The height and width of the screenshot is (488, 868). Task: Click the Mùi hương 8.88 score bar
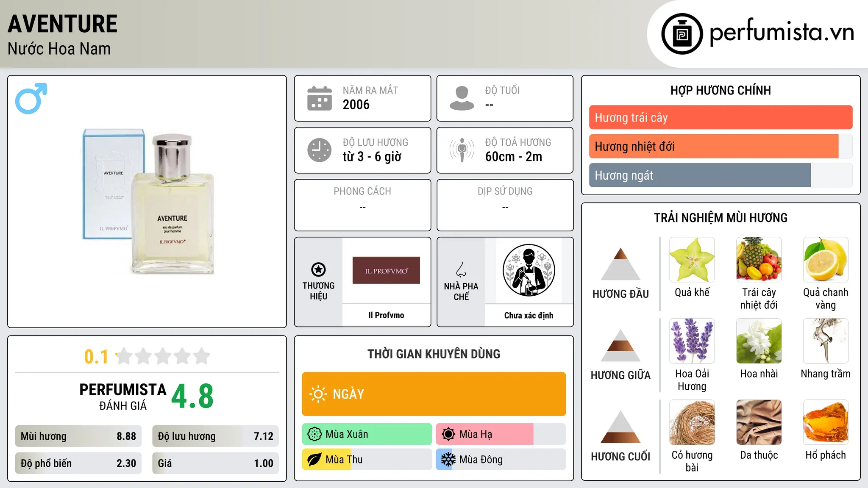(78, 436)
